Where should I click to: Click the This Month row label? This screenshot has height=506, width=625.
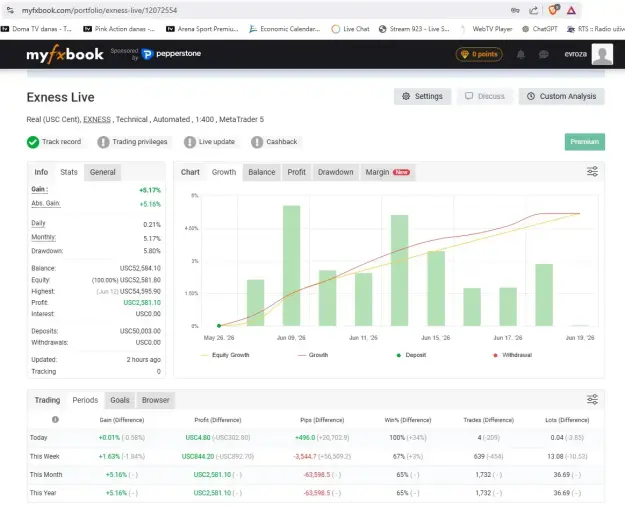(x=46, y=475)
